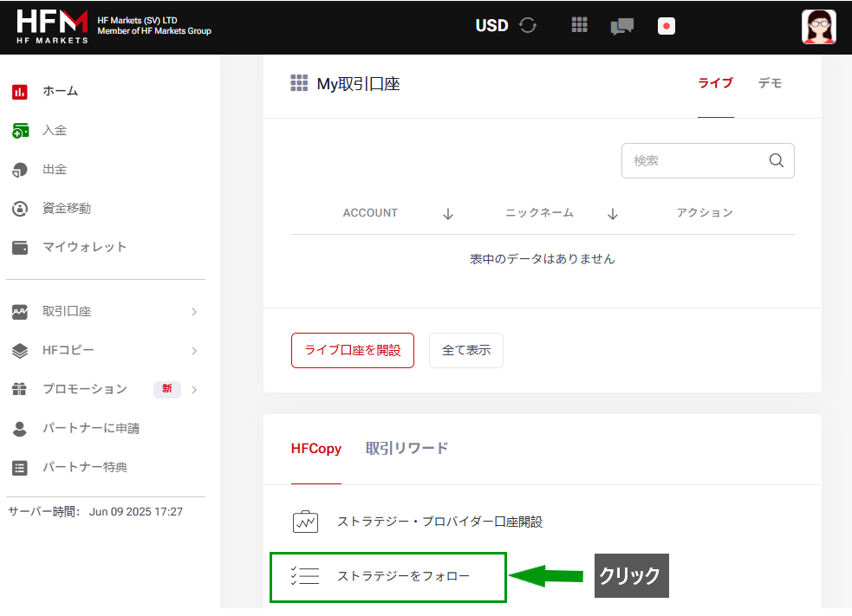Click the USD currency refresh icon
The height and width of the screenshot is (616, 852).
(x=528, y=26)
